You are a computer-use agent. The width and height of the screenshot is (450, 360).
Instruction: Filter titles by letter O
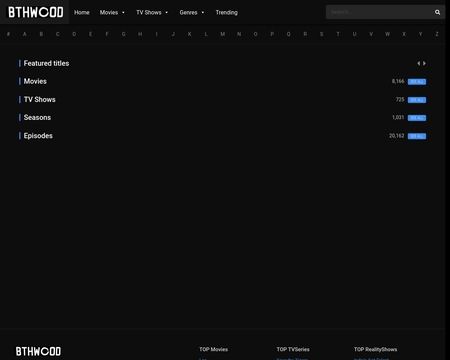[256, 34]
